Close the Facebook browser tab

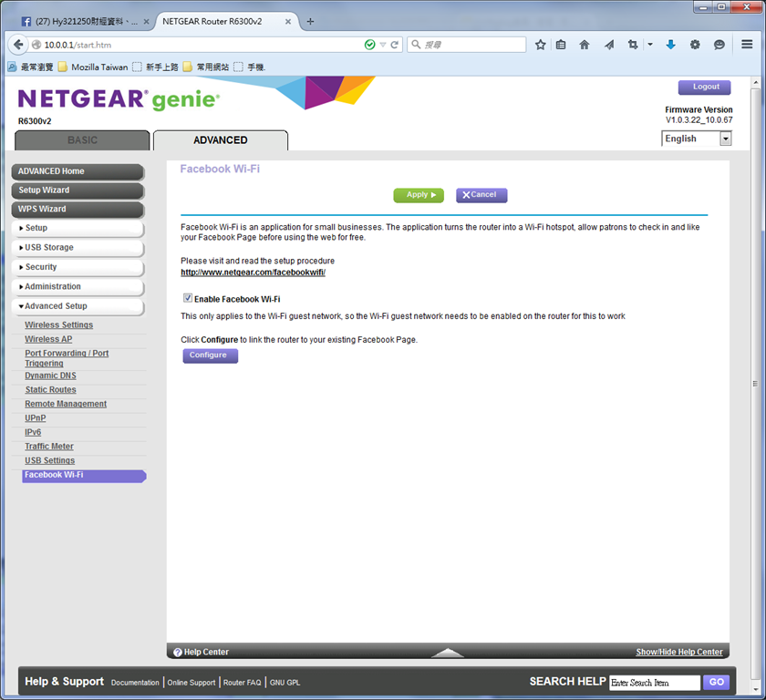(146, 22)
